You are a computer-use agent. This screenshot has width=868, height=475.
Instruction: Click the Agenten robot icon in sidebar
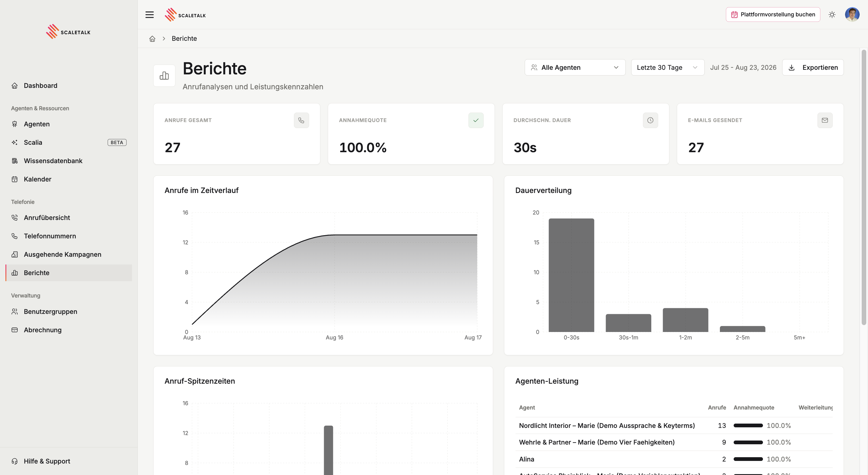[14, 124]
